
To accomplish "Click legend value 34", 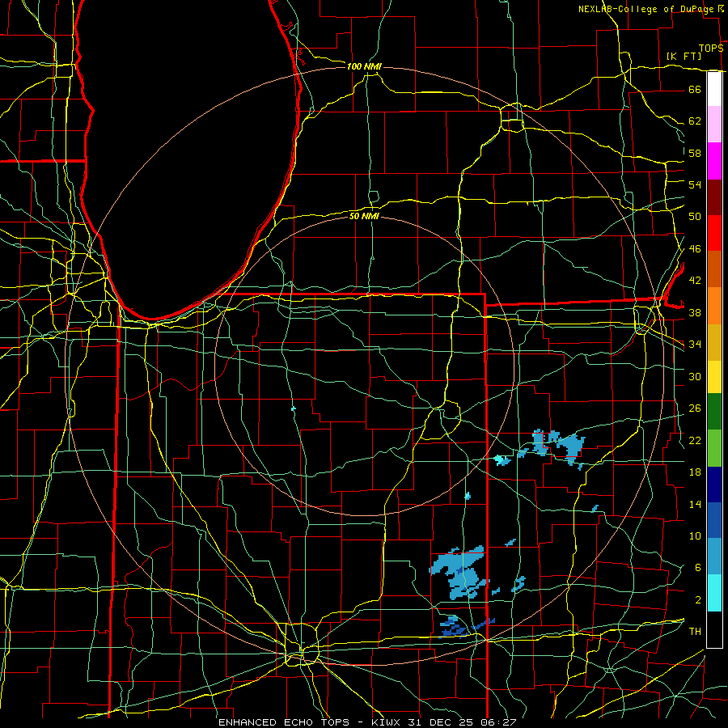I will pos(695,345).
